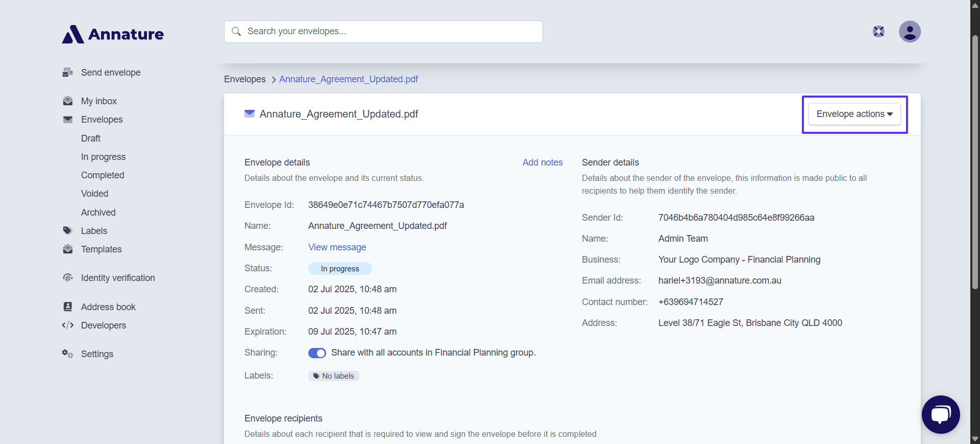The image size is (980, 444).
Task: Open the Labels page
Action: point(94,231)
